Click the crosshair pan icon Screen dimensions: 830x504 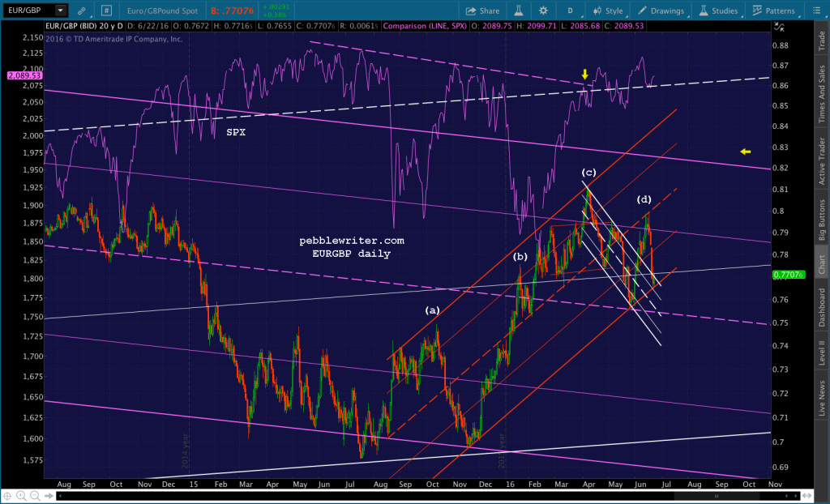7,496
